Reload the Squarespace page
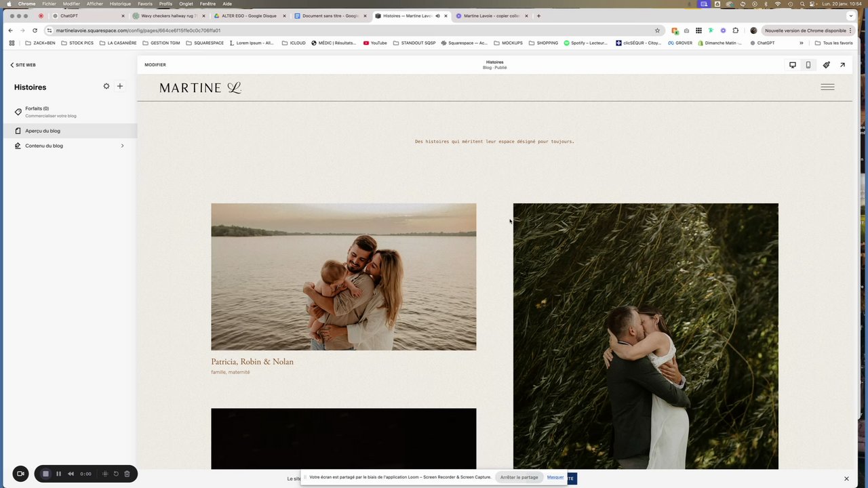 35,30
